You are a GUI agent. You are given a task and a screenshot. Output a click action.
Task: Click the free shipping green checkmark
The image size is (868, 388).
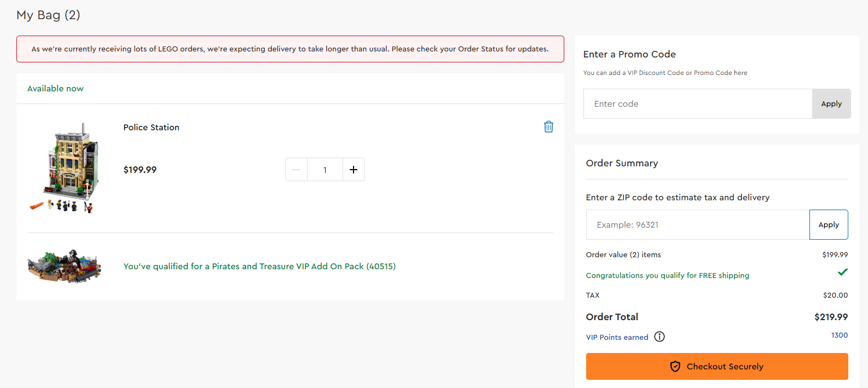tap(843, 272)
